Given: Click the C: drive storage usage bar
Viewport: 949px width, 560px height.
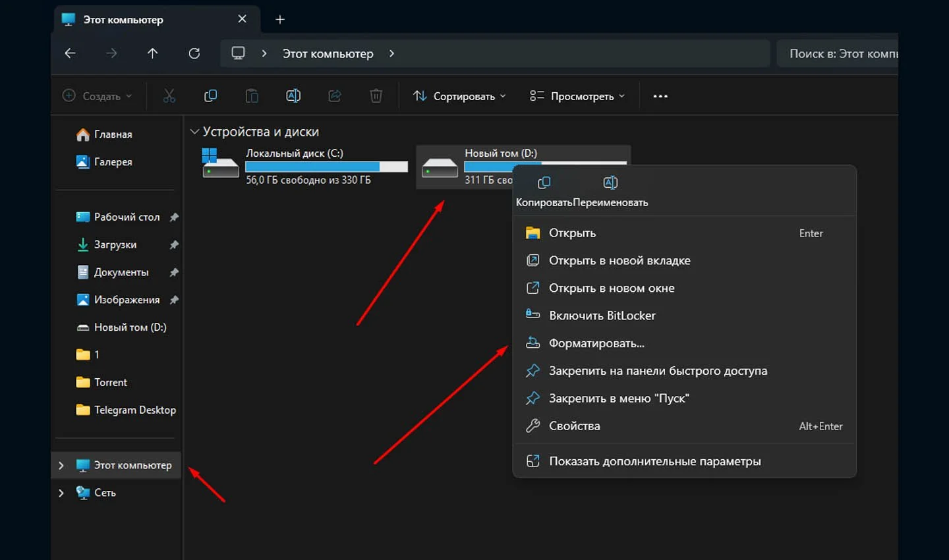Looking at the screenshot, I should point(327,167).
